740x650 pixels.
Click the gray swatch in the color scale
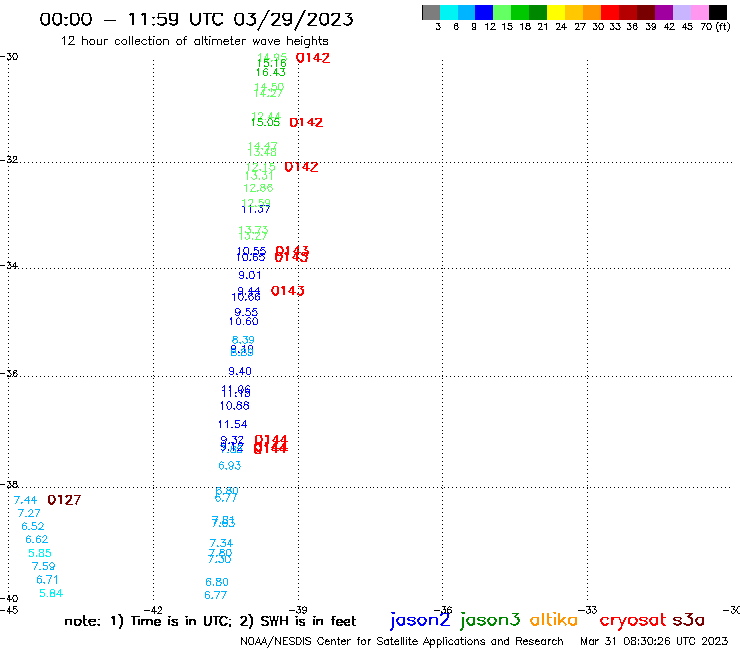pos(431,12)
